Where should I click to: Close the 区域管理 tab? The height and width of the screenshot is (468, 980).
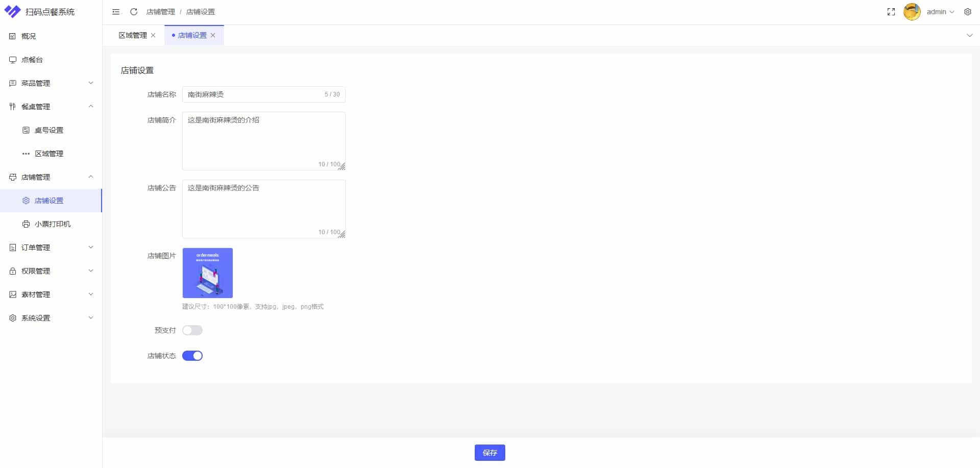click(153, 35)
